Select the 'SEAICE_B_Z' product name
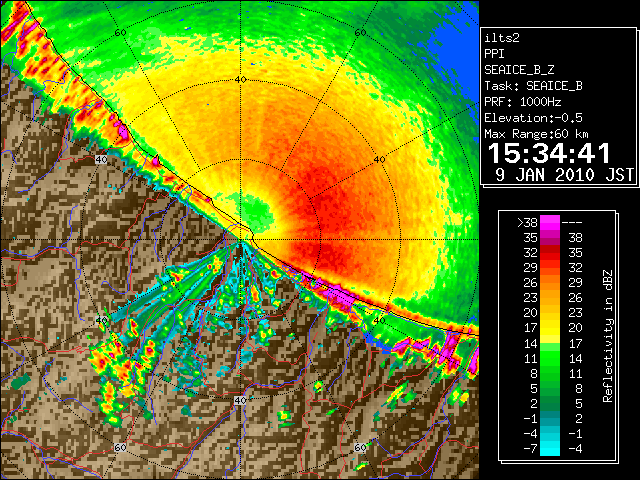Viewport: 640px width, 480px height. coord(519,70)
